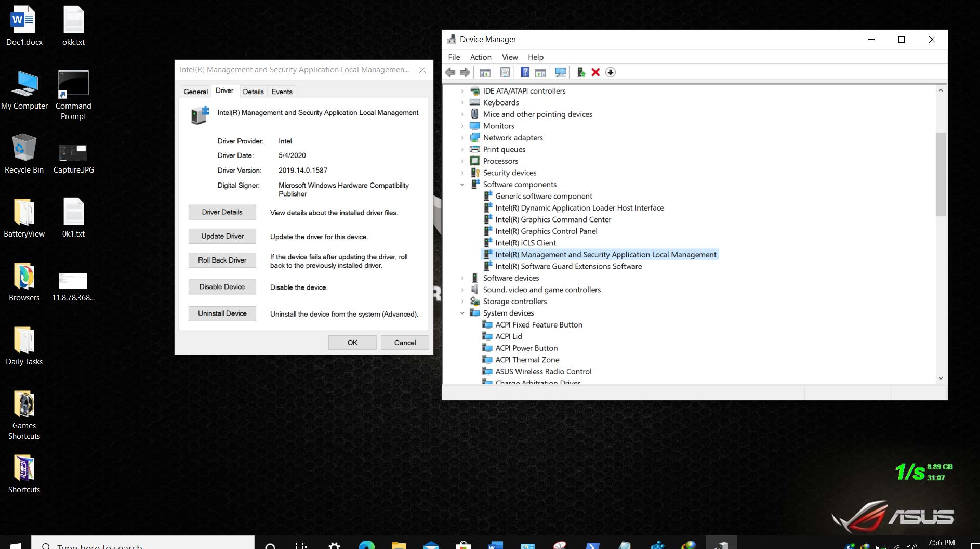Expand the Network adapters node
Image resolution: width=980 pixels, height=549 pixels.
(x=462, y=138)
